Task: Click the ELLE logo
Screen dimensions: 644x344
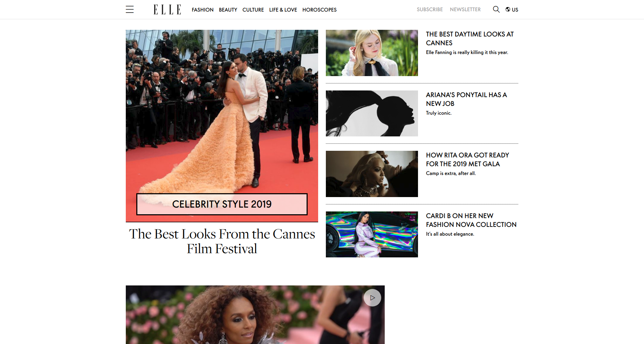Action: pos(167,9)
